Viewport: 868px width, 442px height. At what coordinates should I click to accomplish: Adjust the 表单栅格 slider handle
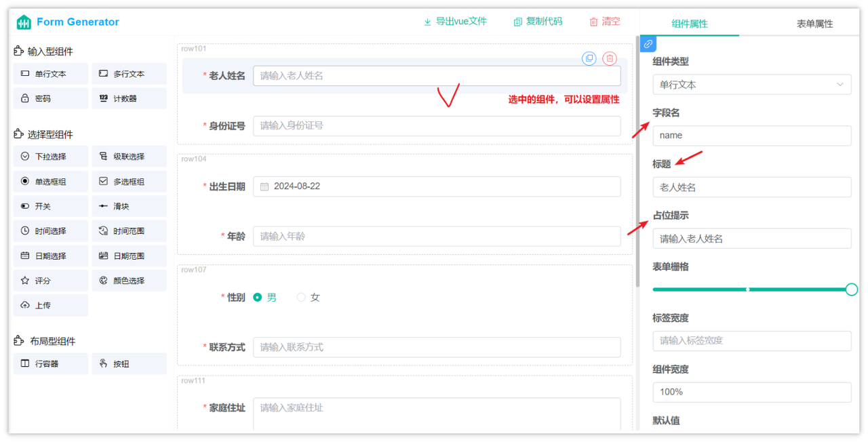point(852,289)
